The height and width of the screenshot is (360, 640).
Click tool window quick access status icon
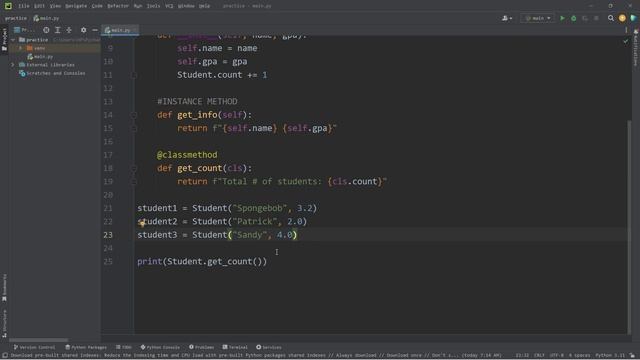5,356
